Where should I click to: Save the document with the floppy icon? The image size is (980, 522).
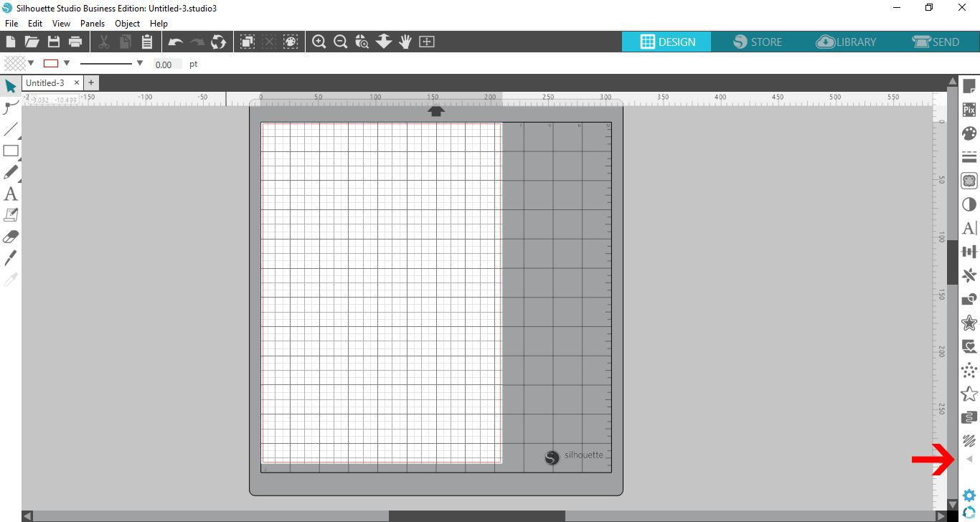tap(53, 42)
